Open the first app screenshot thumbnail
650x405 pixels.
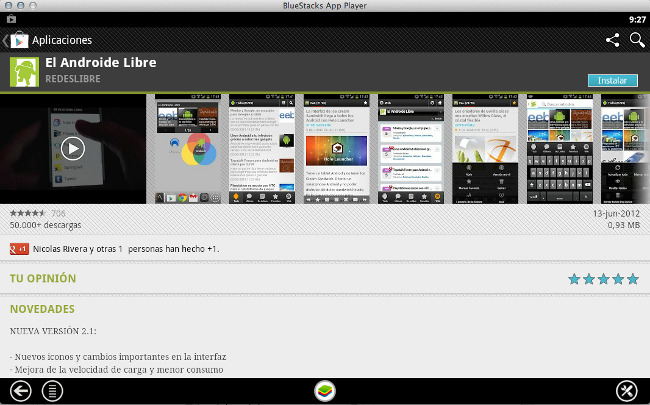pyautogui.click(x=185, y=148)
